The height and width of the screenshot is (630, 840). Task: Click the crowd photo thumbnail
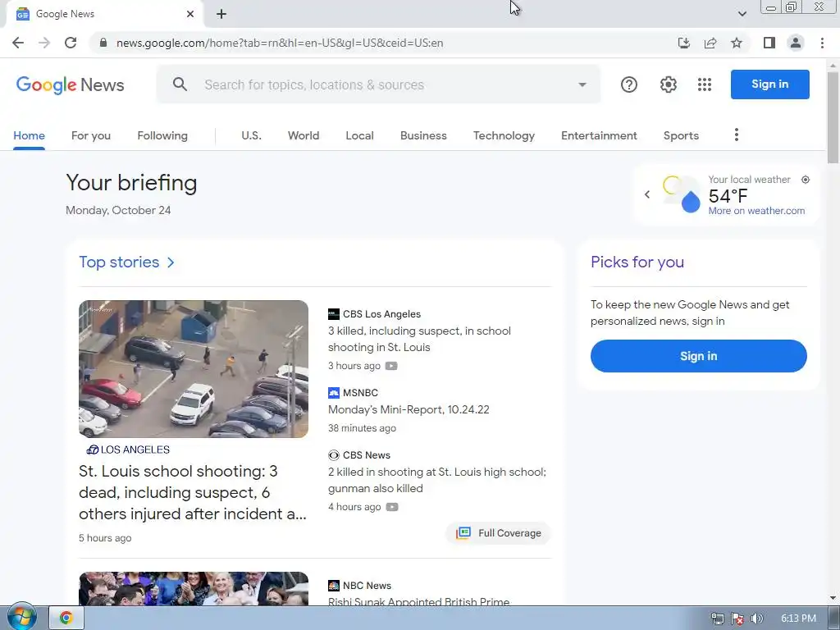pyautogui.click(x=194, y=589)
